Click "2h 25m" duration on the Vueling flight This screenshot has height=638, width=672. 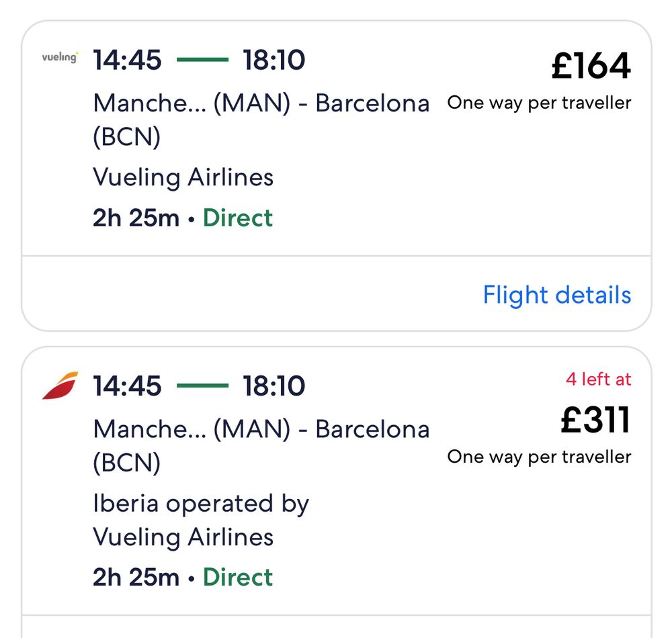(x=136, y=218)
